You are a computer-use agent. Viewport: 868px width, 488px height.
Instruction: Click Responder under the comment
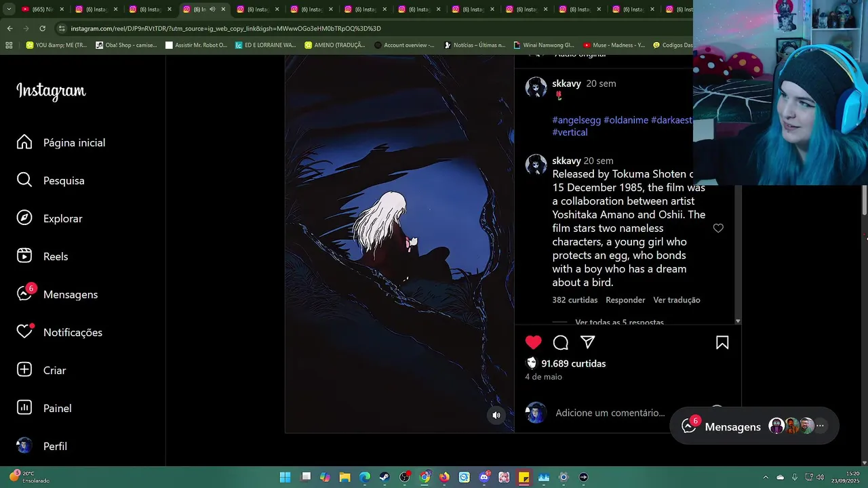(625, 300)
